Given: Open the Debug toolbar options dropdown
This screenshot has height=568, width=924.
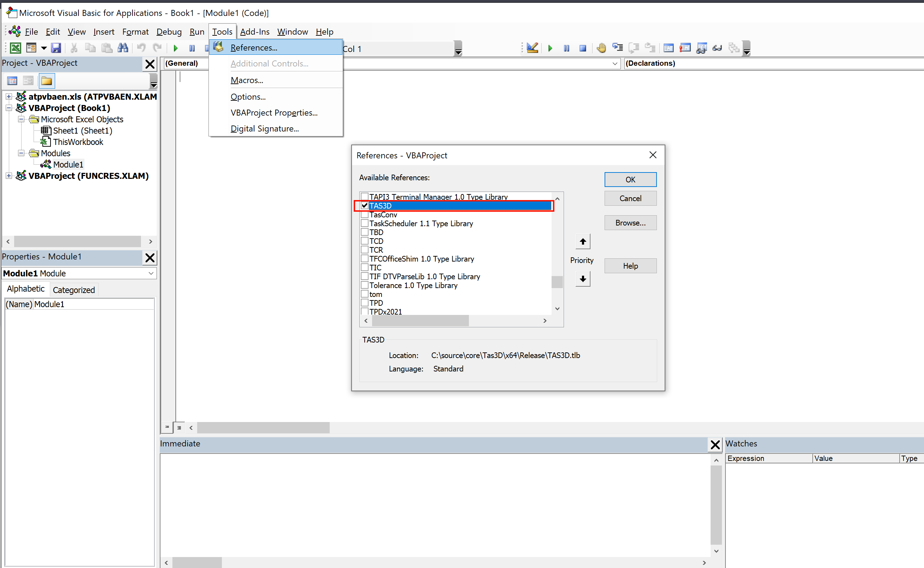Looking at the screenshot, I should (746, 49).
